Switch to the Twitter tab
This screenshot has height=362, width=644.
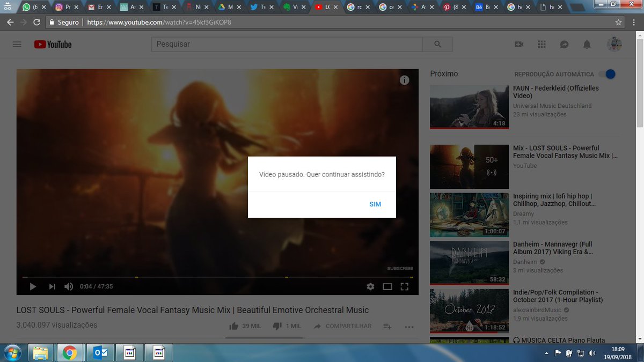tap(263, 8)
